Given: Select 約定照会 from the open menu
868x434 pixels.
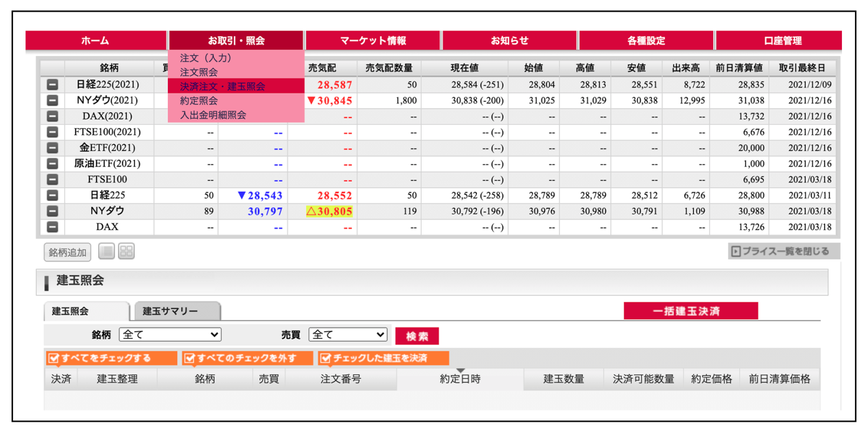Looking at the screenshot, I should click(199, 101).
